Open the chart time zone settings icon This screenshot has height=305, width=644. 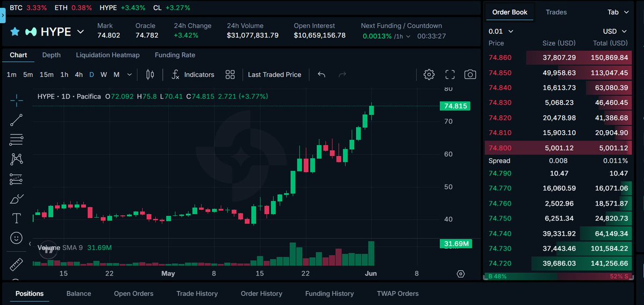tap(460, 274)
